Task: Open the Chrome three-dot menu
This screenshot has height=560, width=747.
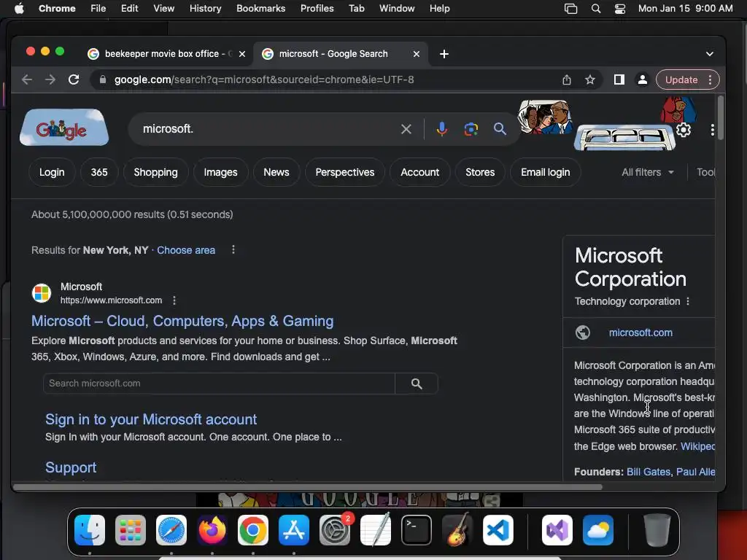Action: tap(711, 79)
